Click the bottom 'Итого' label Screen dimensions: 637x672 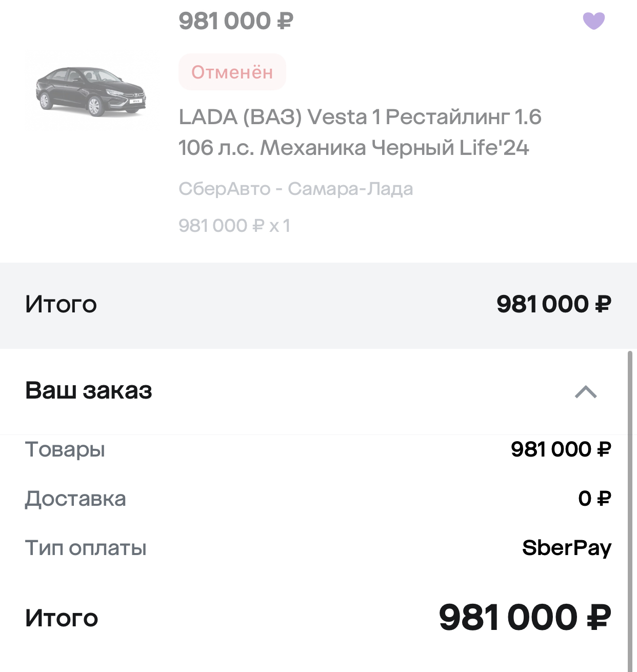click(x=62, y=618)
